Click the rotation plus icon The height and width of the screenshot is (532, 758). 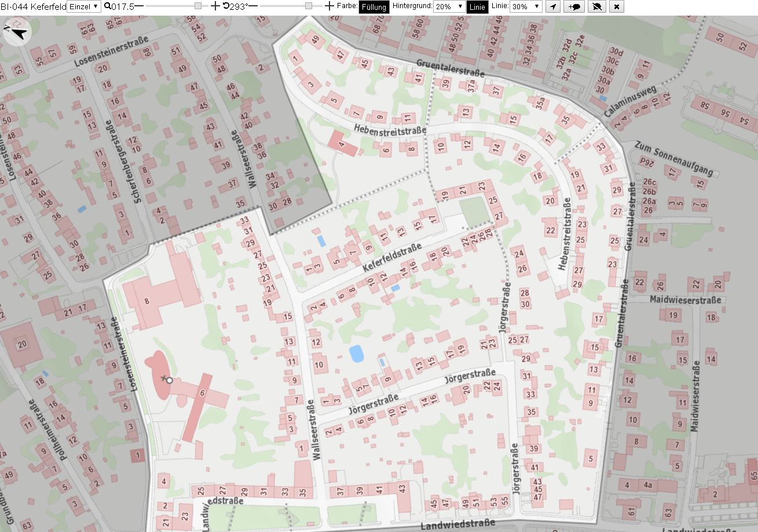click(329, 6)
